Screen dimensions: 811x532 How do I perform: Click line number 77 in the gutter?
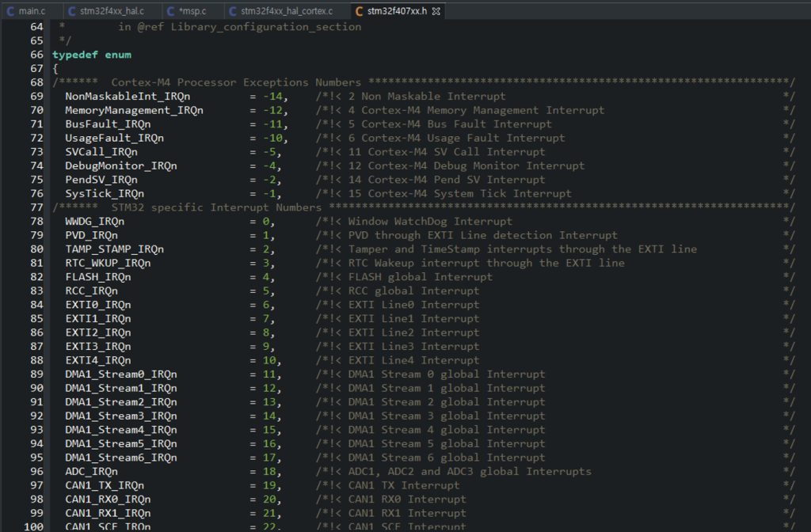[36, 207]
